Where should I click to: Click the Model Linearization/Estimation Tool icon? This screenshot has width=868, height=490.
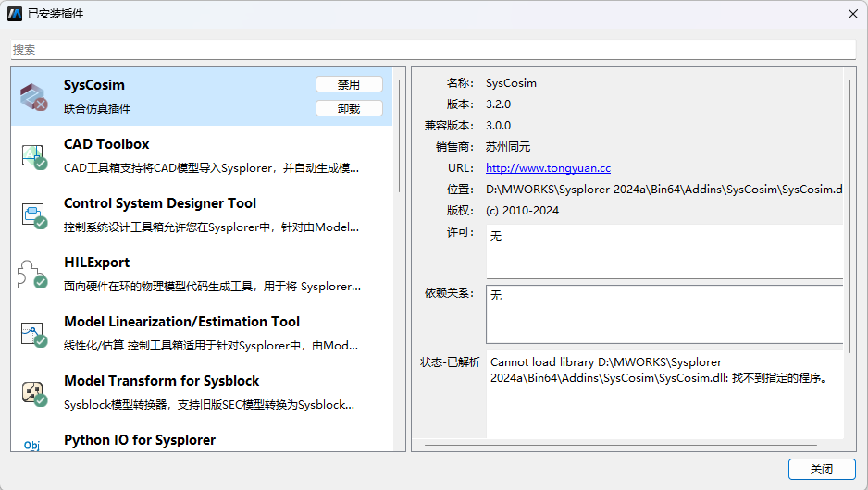click(33, 334)
